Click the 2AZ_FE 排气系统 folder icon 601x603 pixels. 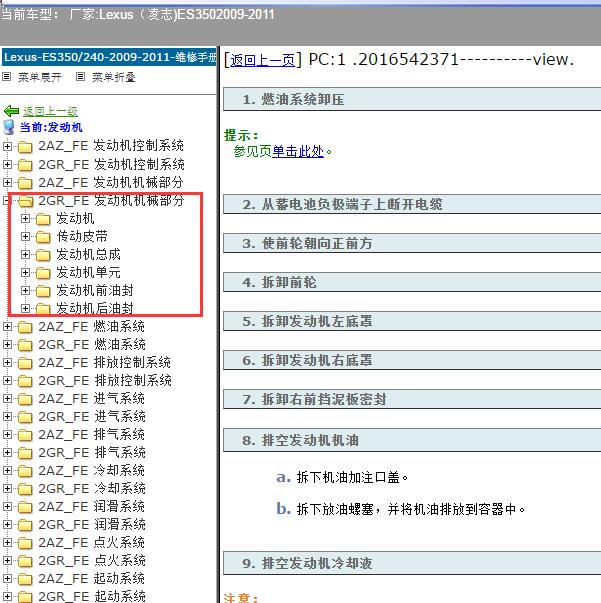pos(25,435)
